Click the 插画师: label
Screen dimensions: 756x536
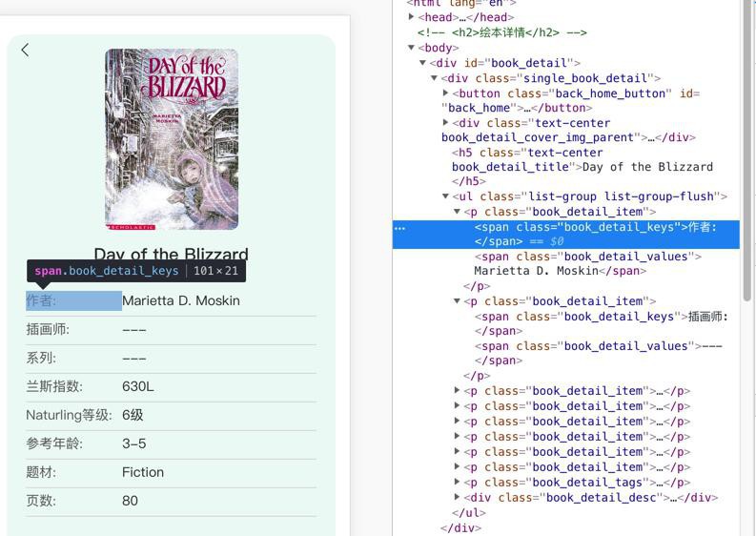click(x=48, y=329)
